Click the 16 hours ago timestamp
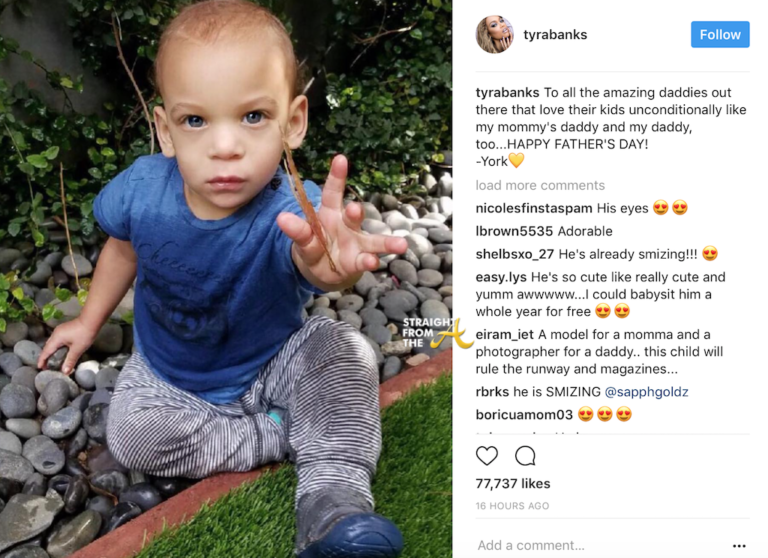This screenshot has height=558, width=768. 512,506
